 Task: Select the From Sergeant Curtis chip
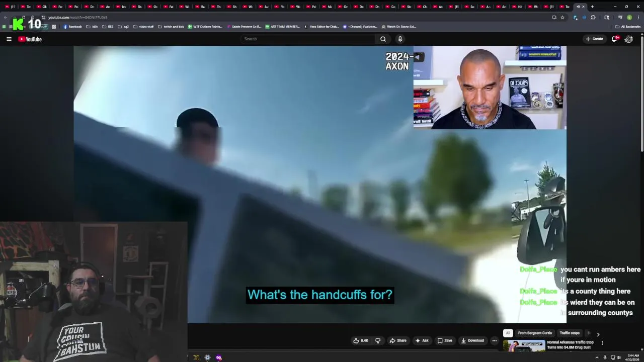535,333
